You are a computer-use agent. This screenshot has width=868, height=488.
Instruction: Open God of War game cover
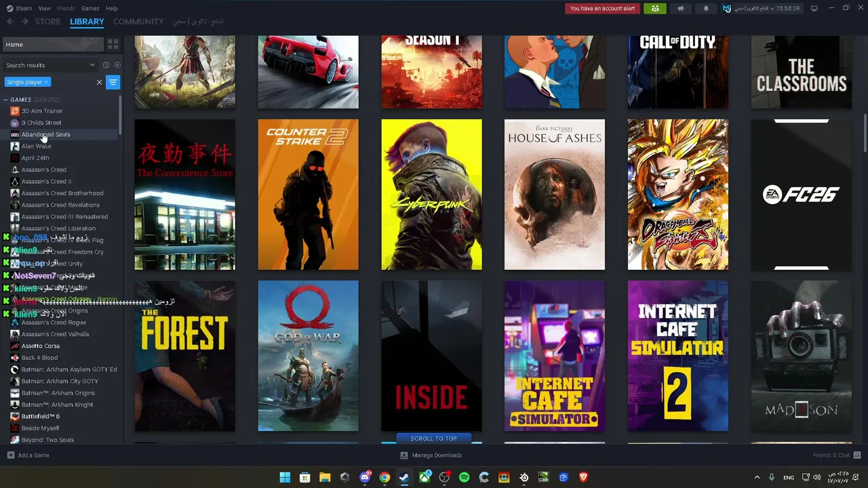[308, 356]
